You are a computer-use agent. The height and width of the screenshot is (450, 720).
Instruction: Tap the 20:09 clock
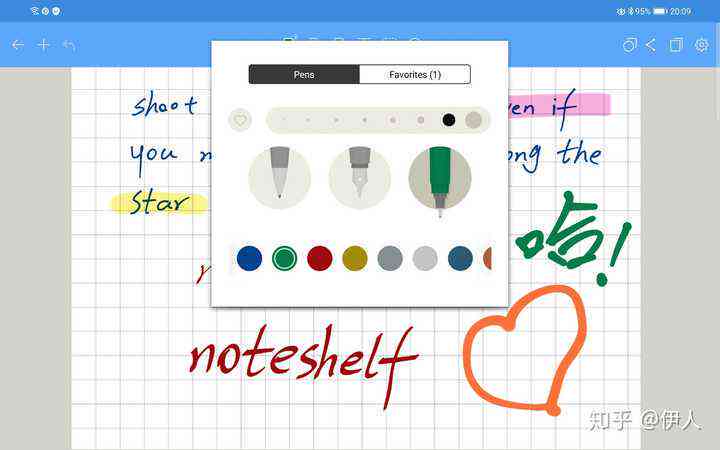[681, 11]
